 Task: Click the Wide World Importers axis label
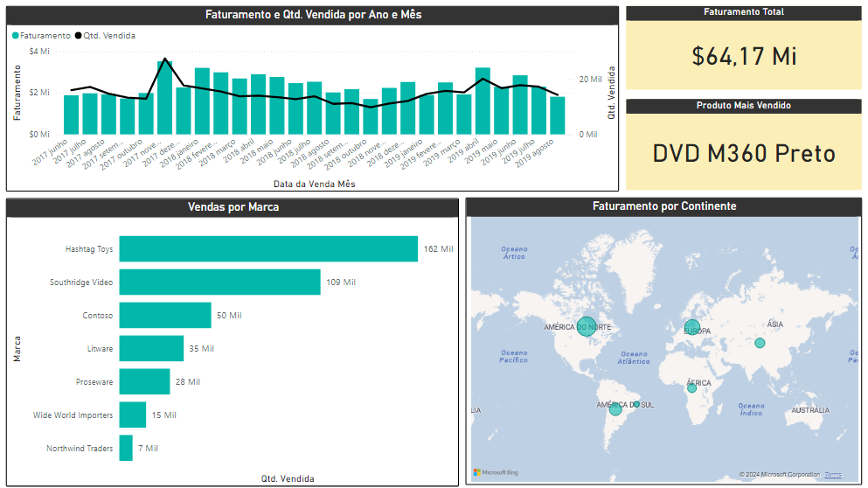73,415
